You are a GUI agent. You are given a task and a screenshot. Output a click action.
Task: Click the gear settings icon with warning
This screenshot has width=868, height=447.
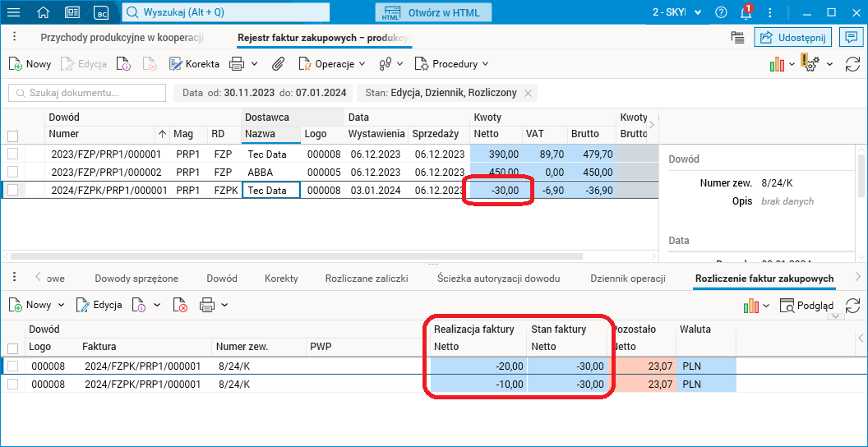point(810,63)
